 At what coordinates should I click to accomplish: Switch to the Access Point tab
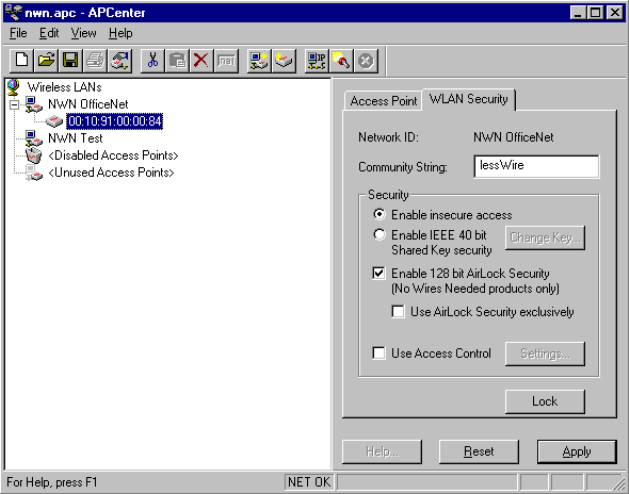(x=383, y=101)
